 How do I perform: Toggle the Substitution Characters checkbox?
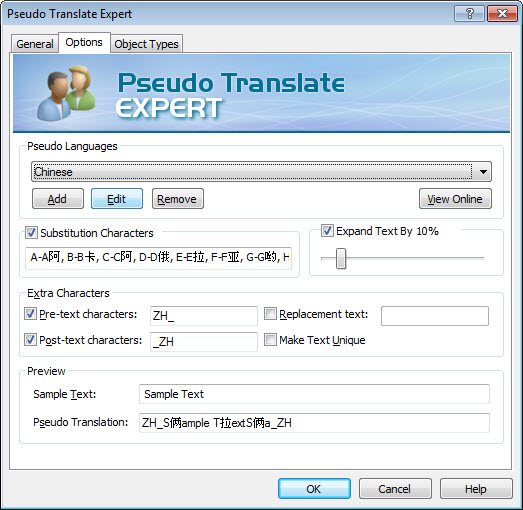pyautogui.click(x=31, y=232)
